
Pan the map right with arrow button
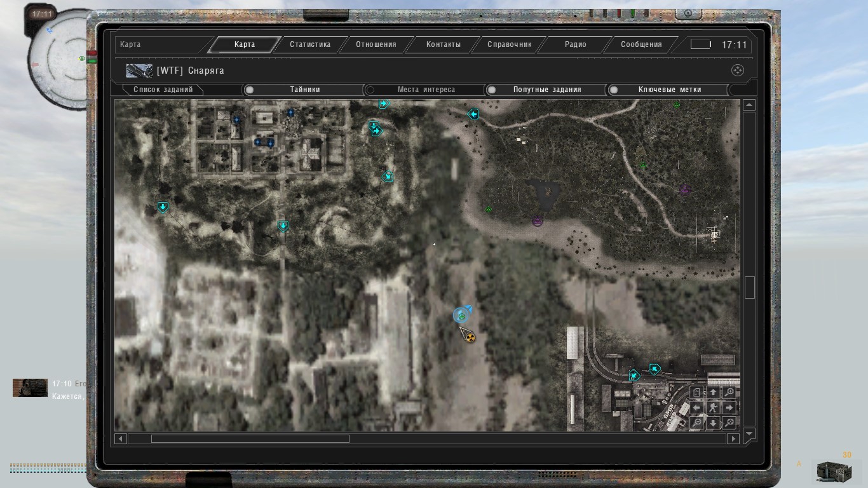point(729,408)
